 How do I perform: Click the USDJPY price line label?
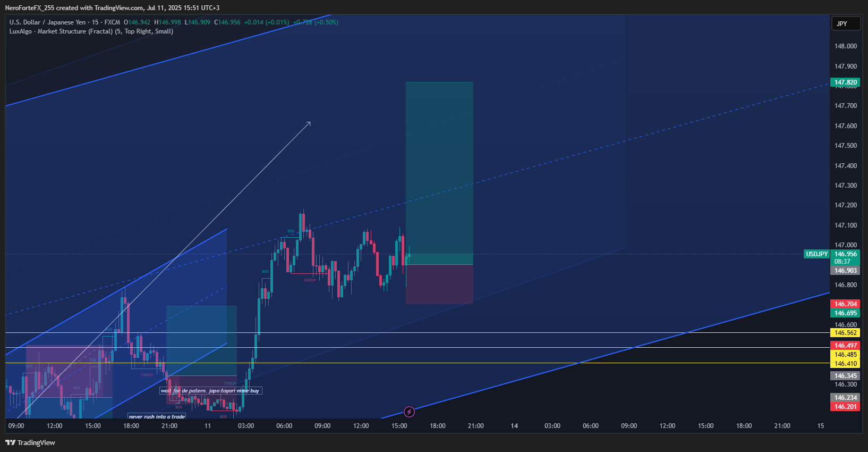click(816, 254)
